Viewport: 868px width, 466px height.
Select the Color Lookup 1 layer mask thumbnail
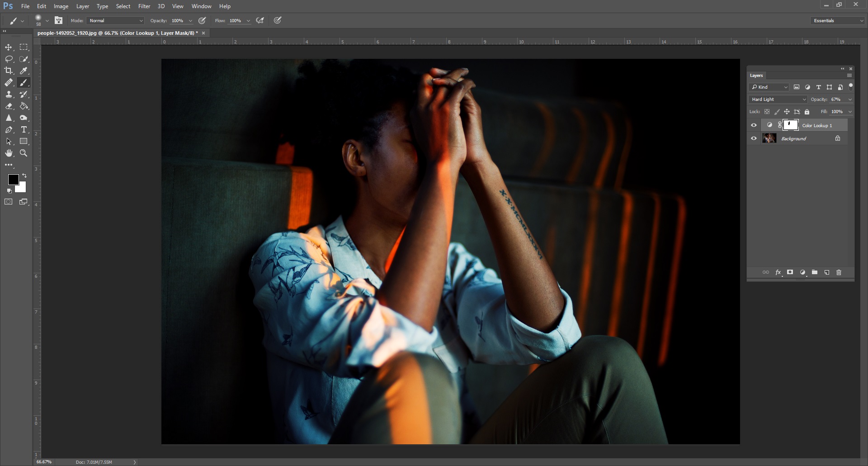click(x=791, y=125)
